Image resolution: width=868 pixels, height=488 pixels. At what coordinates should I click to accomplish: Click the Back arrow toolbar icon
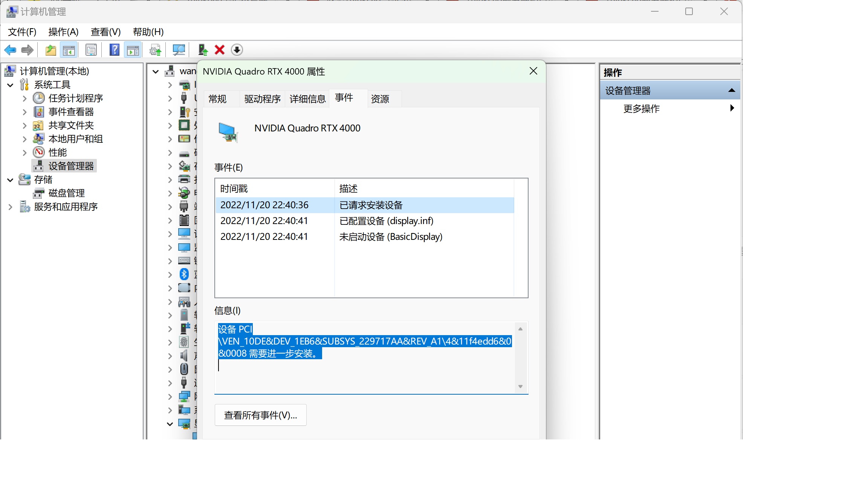[11, 50]
